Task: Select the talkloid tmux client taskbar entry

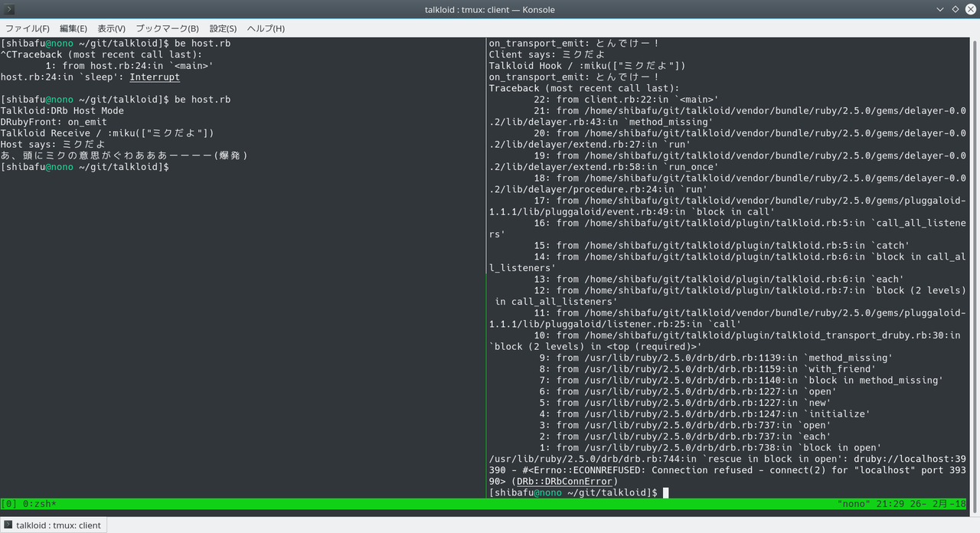Action: tap(54, 525)
